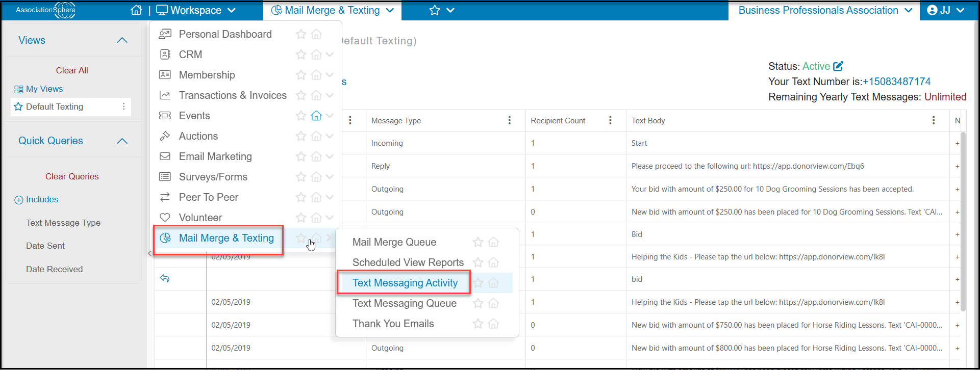Viewport: 980px width, 370px height.
Task: Select the Text Message Type query
Action: 63,223
